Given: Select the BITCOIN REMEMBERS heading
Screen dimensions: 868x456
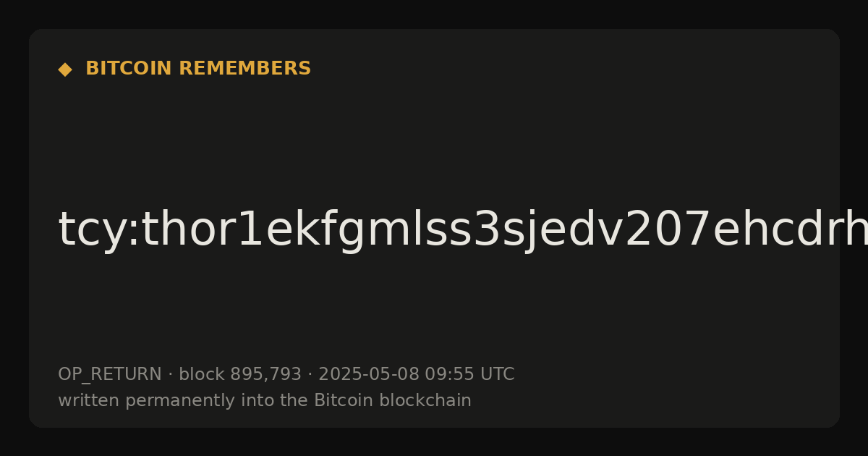Looking at the screenshot, I should click(198, 69).
